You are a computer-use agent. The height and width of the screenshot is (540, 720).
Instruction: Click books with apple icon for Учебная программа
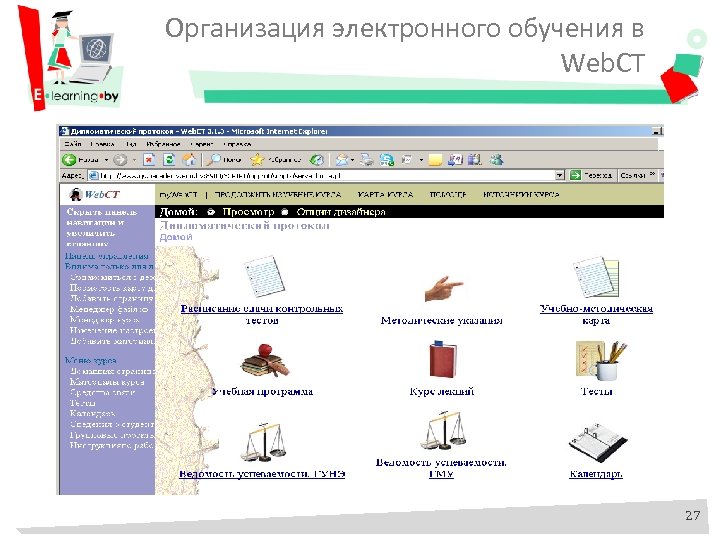tap(265, 360)
